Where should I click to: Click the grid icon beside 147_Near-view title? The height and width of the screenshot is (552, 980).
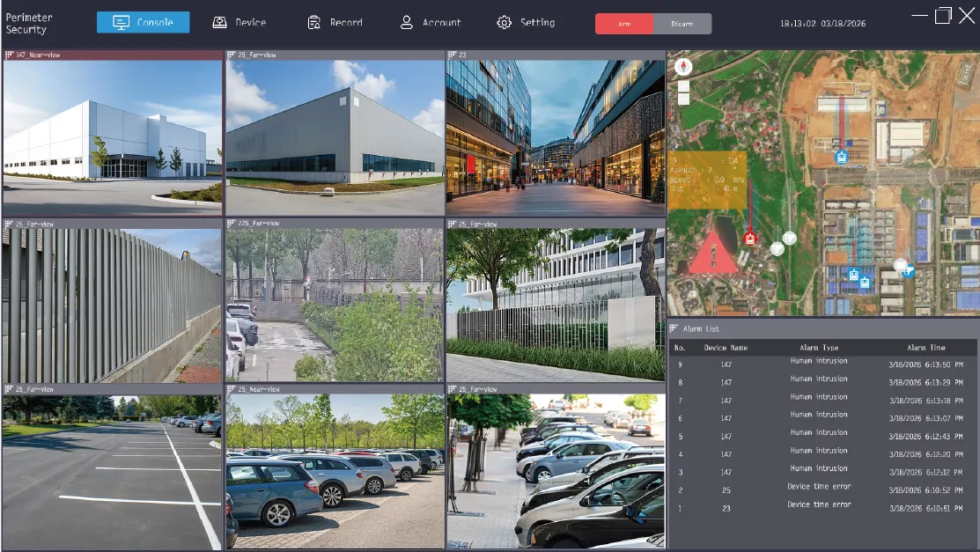click(9, 55)
